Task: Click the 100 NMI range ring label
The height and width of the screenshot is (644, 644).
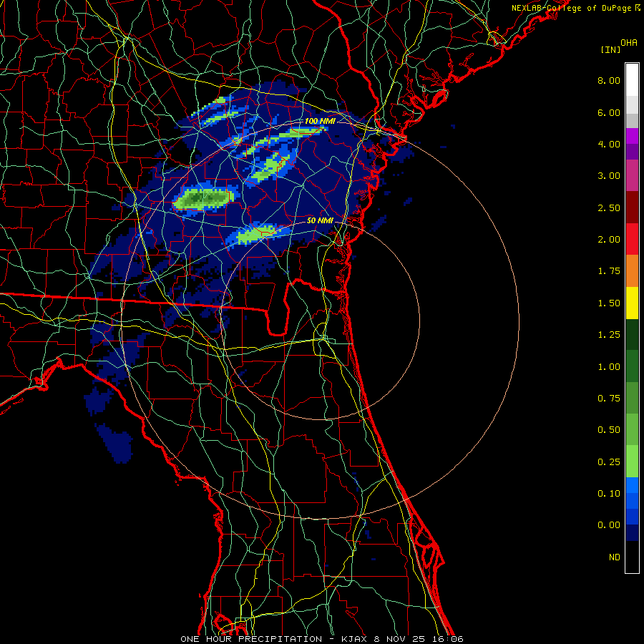Action: click(x=320, y=121)
